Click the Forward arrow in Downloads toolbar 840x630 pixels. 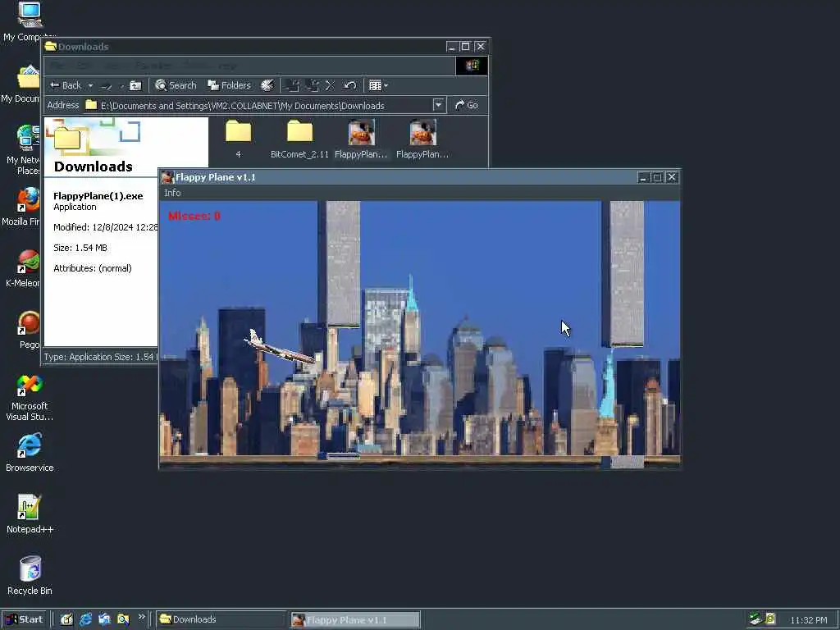tap(107, 85)
